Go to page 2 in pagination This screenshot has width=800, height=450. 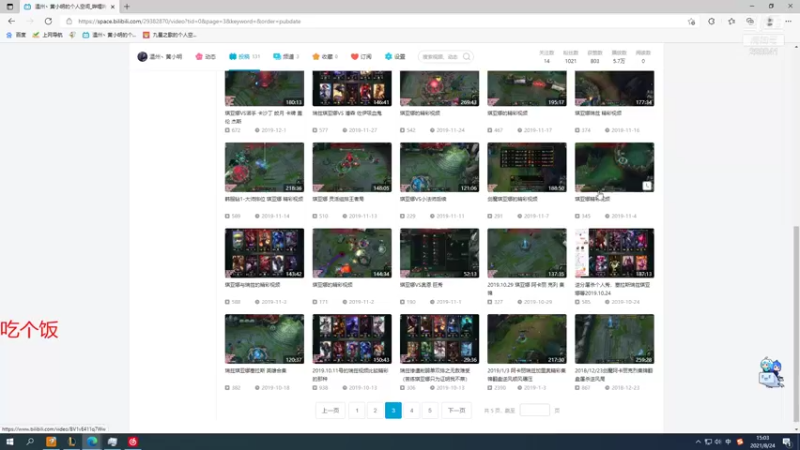[375, 410]
